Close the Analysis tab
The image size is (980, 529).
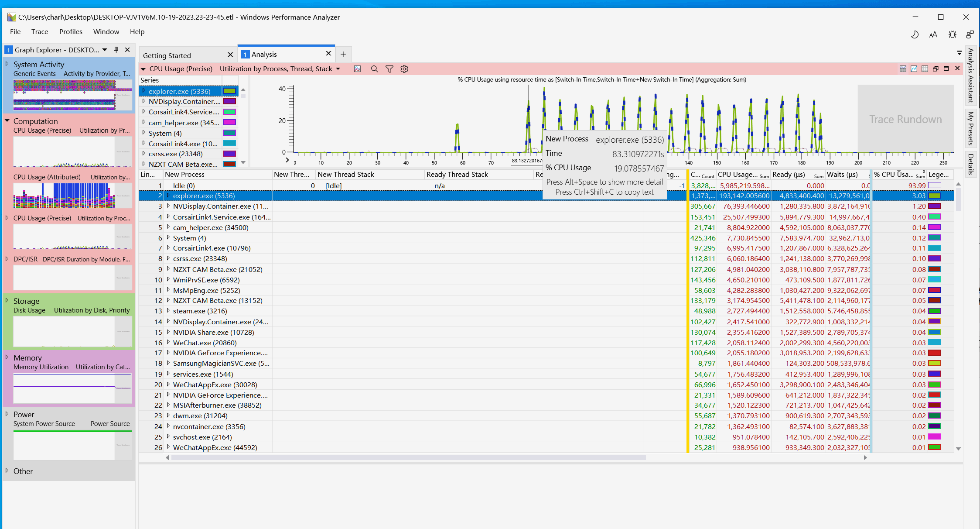pos(328,53)
